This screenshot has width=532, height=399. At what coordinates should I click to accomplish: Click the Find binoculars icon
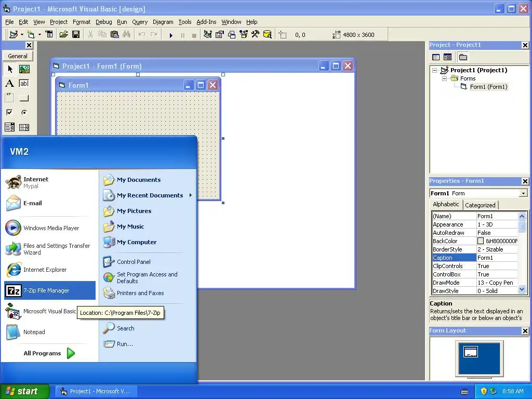(x=127, y=34)
